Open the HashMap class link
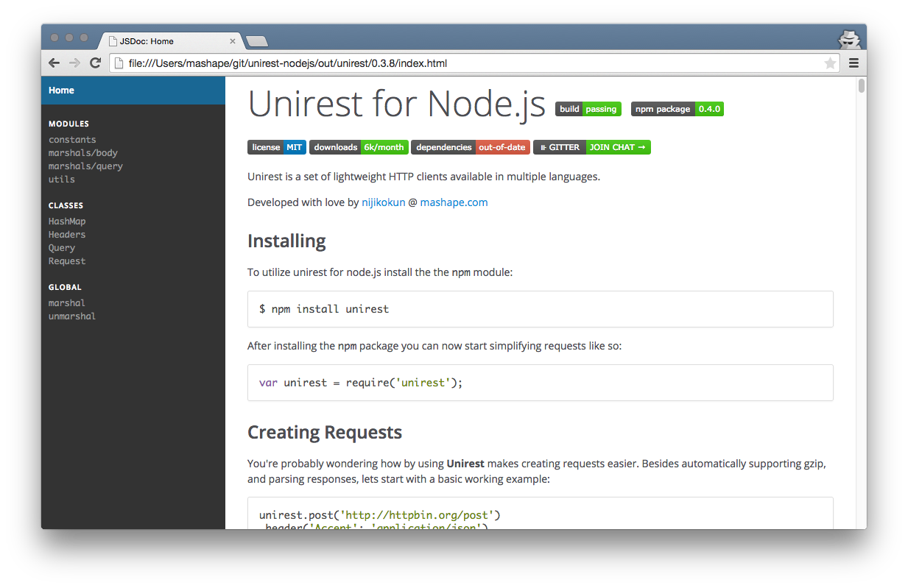Viewport: 908px width, 588px height. pos(67,222)
